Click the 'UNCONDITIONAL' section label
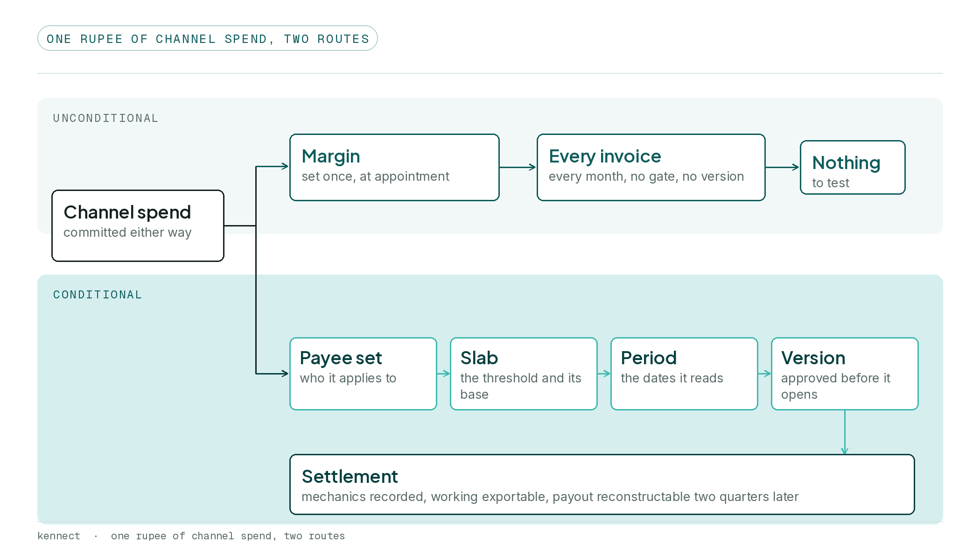This screenshot has height=551, width=980. [x=105, y=118]
